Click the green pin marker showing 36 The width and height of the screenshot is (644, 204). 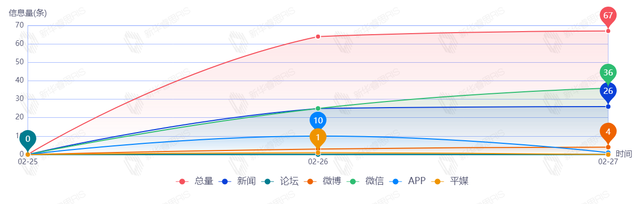[608, 72]
